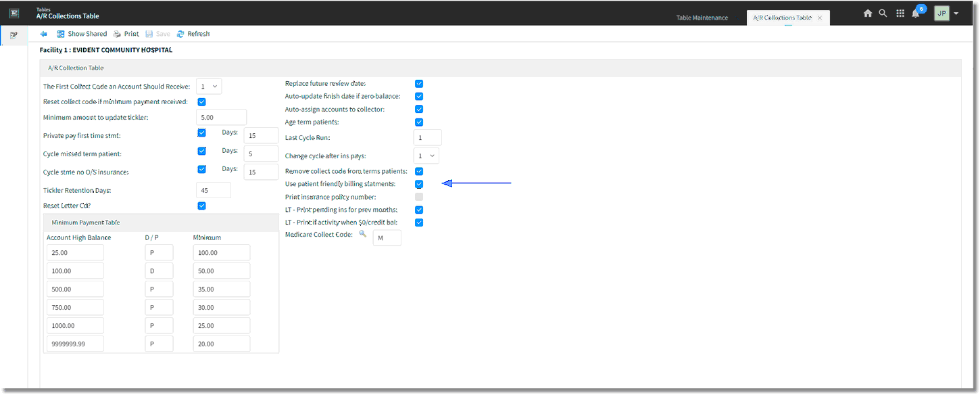The image size is (980, 395).
Task: Click the Print toolbar button
Action: pyautogui.click(x=126, y=34)
